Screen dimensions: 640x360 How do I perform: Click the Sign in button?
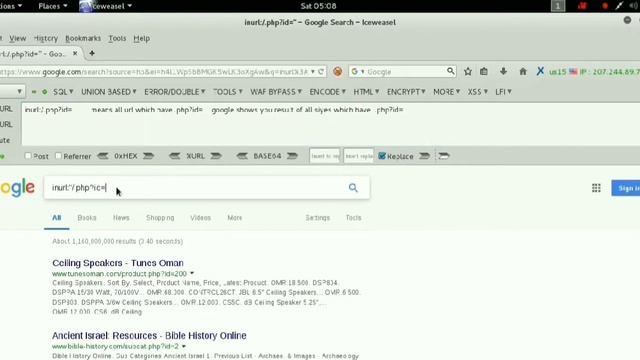tap(626, 188)
